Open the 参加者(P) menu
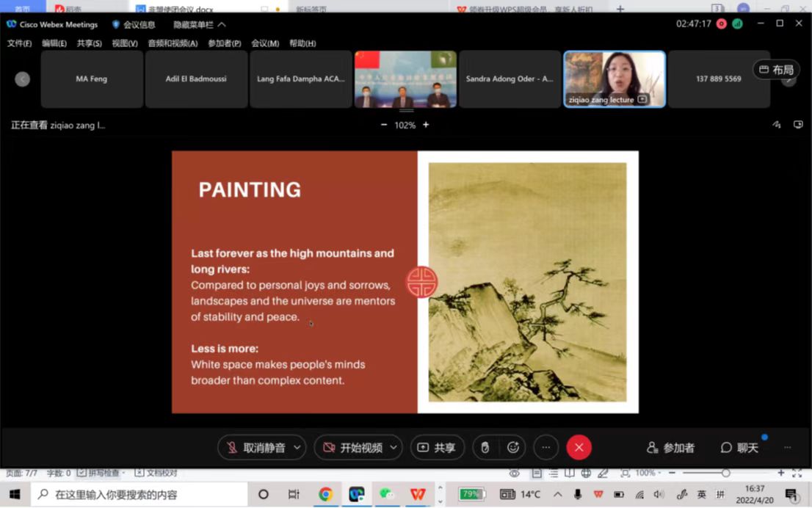The image size is (812, 508). 224,43
